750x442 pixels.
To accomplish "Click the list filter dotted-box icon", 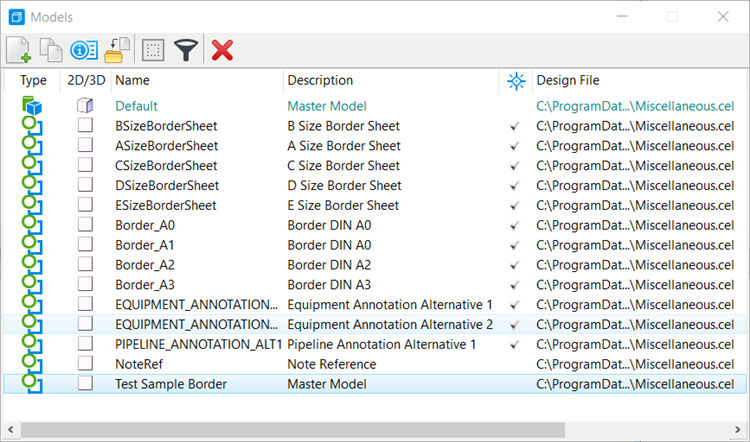I will (x=153, y=50).
